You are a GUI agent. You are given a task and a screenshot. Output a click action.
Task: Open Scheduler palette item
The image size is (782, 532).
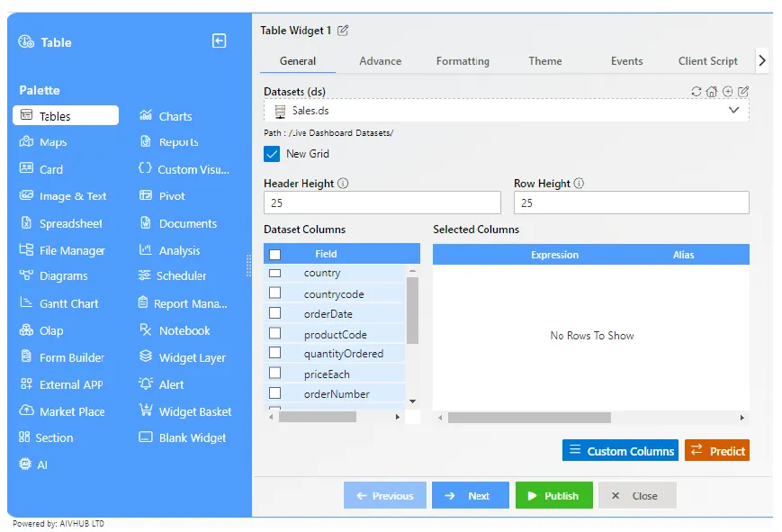pyautogui.click(x=173, y=276)
